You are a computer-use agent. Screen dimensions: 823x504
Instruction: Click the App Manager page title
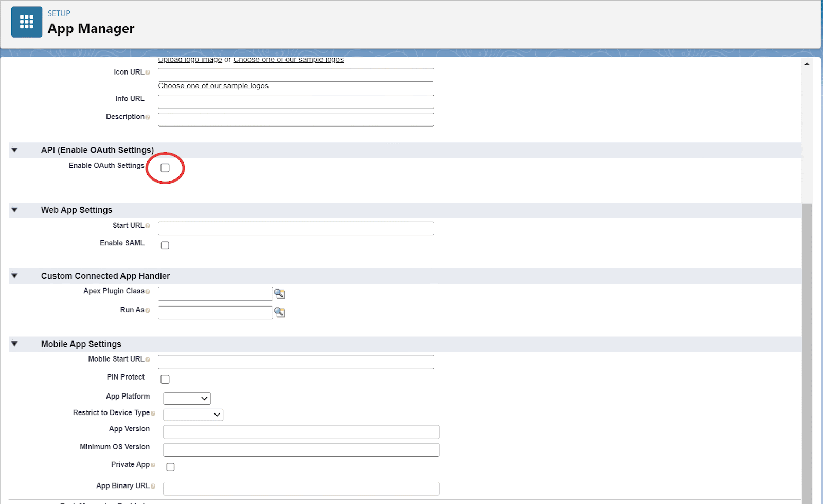tap(91, 29)
